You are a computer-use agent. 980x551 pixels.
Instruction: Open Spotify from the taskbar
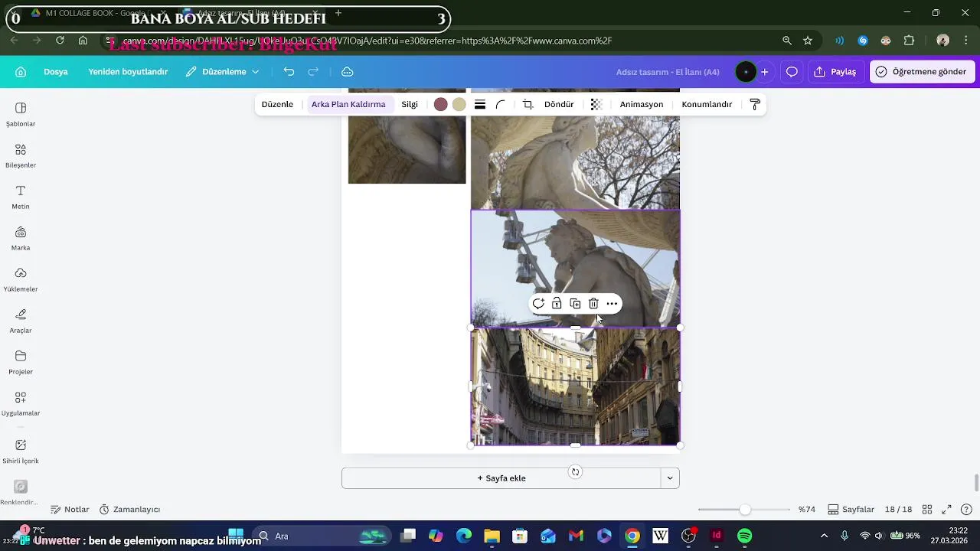(x=744, y=536)
